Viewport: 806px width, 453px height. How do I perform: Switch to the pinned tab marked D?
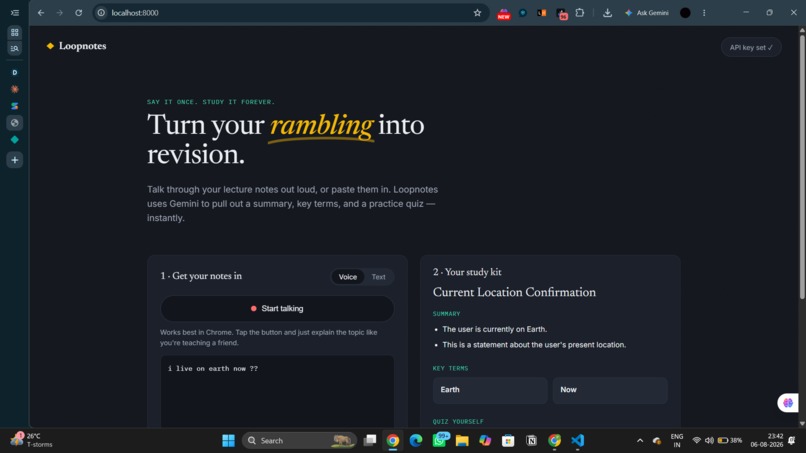point(14,73)
